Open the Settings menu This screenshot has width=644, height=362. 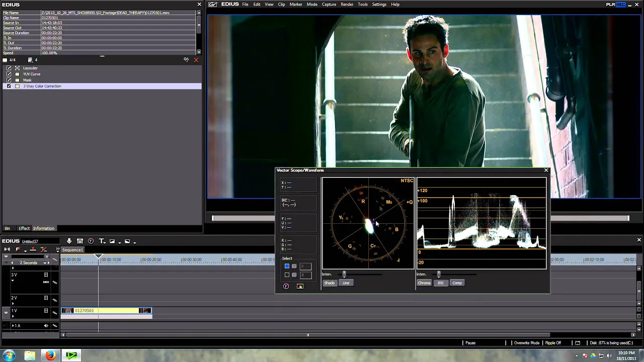pos(379,5)
